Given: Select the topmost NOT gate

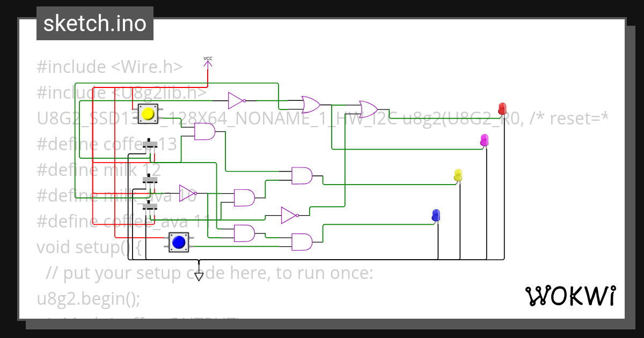Looking at the screenshot, I should [236, 100].
